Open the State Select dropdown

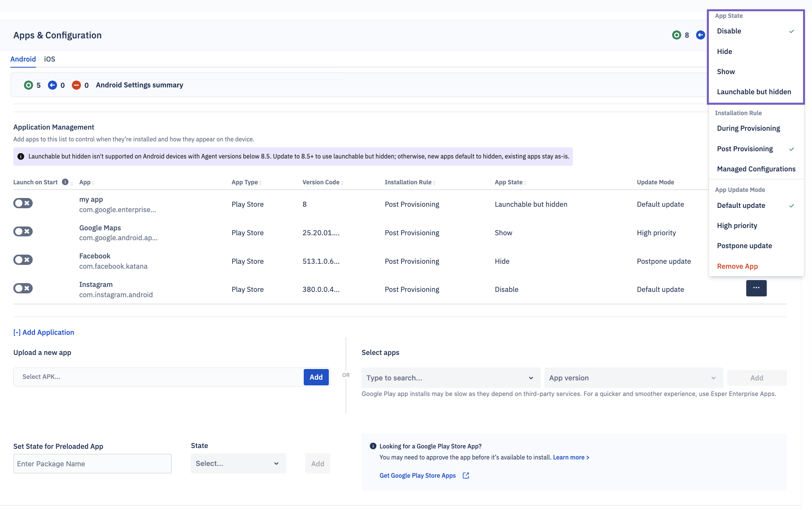(238, 463)
